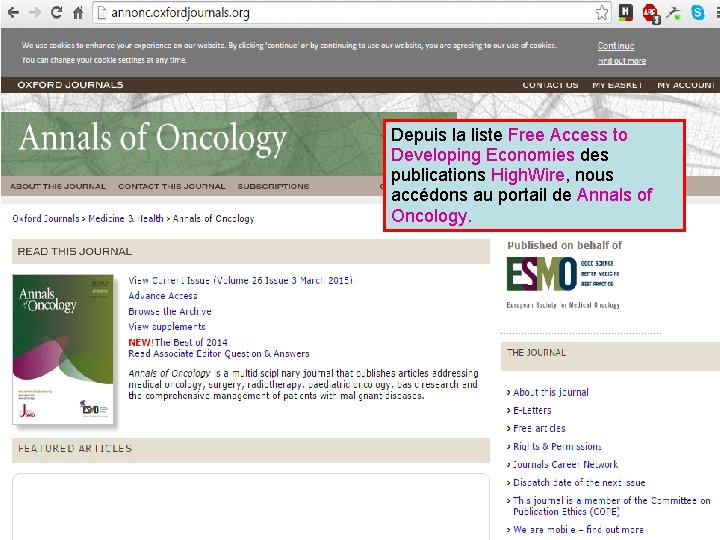
Task: Accept cookies via the Continue link
Action: pos(616,45)
